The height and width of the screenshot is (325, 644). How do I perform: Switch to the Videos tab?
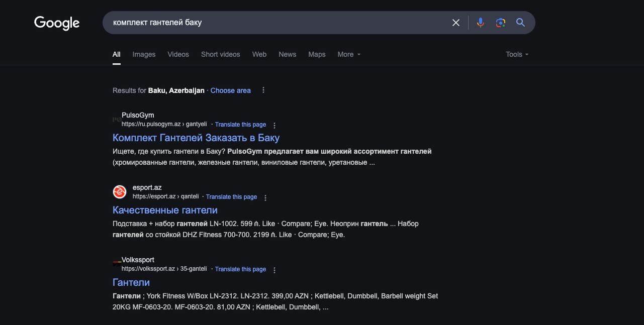click(178, 54)
